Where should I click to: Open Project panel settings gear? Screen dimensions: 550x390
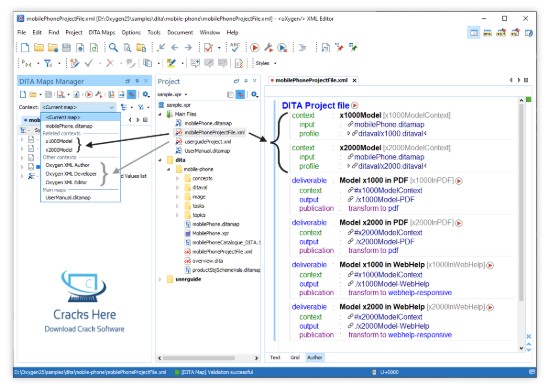pyautogui.click(x=255, y=94)
